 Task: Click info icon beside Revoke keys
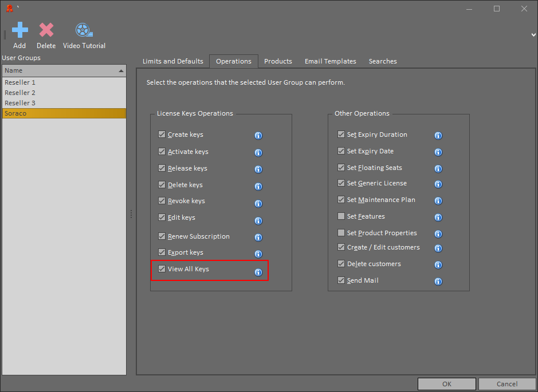(258, 204)
